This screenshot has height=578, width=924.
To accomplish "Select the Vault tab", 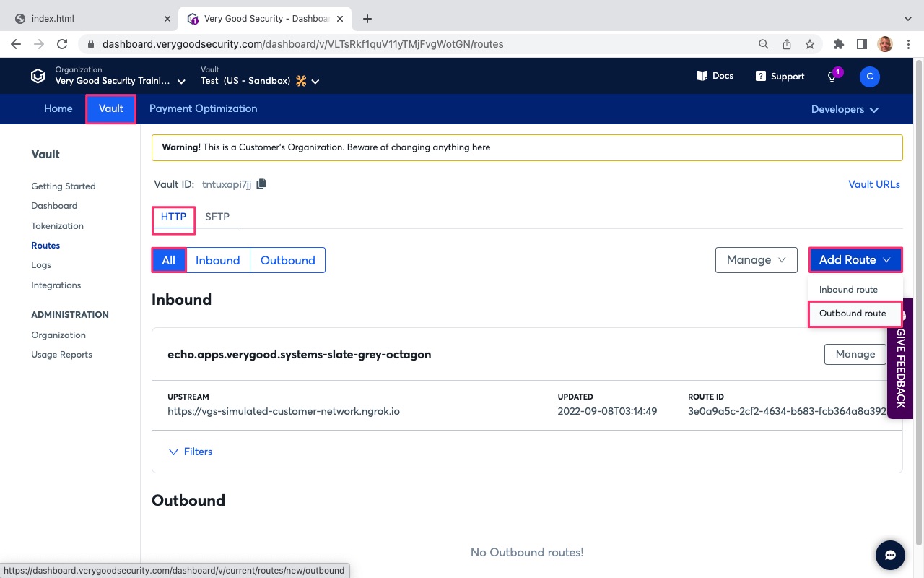I will click(111, 108).
